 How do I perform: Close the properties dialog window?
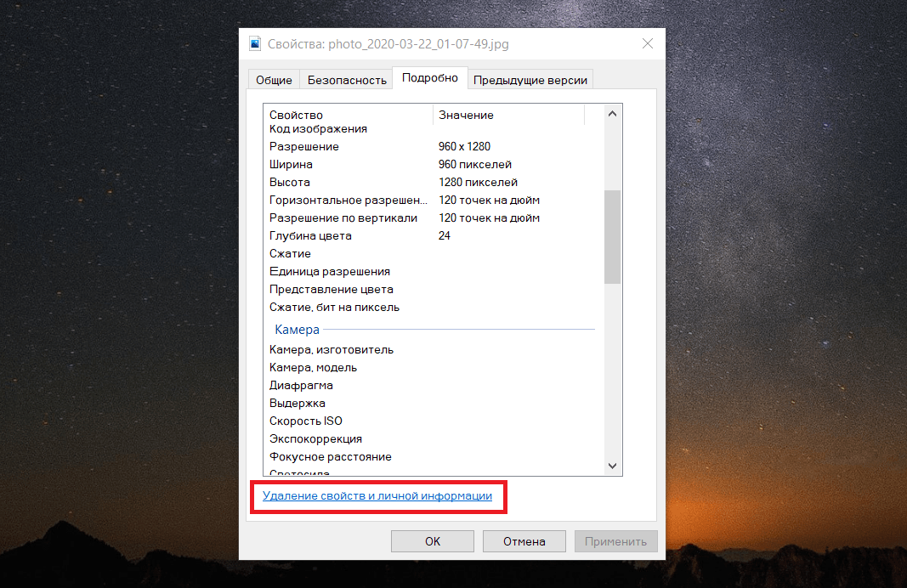click(647, 44)
